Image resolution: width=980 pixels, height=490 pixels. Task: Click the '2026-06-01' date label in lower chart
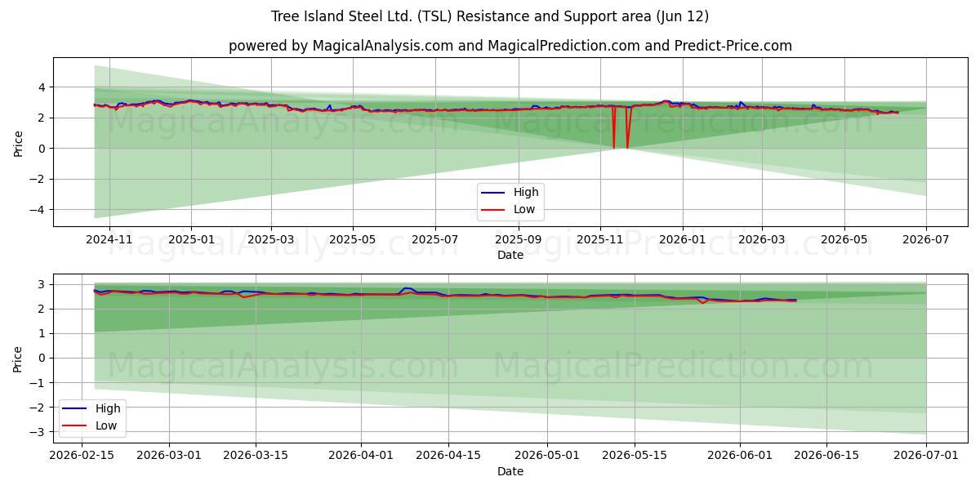tap(740, 457)
